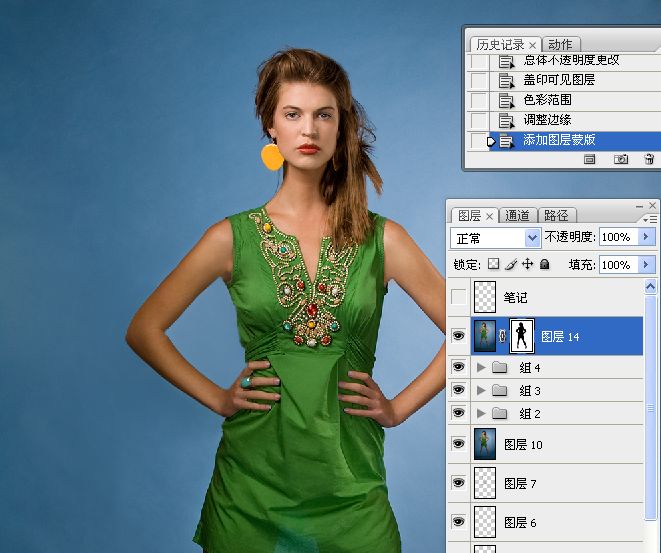Image resolution: width=661 pixels, height=553 pixels.
Task: Close the 历史记录 tab with its x
Action: 533,45
